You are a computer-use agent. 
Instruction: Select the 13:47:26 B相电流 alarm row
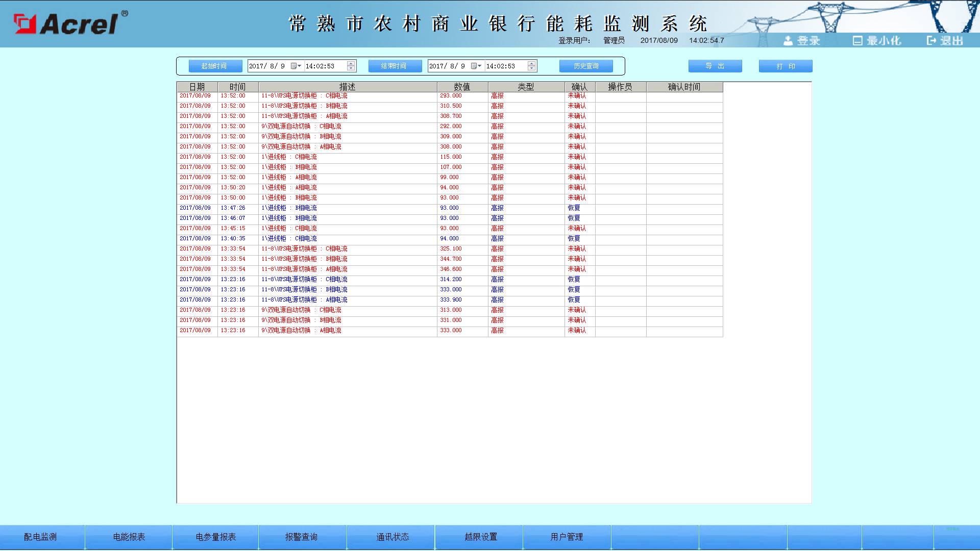tap(347, 208)
